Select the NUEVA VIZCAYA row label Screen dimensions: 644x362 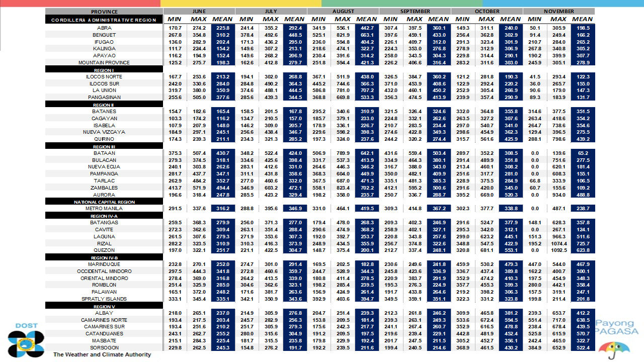coord(104,132)
